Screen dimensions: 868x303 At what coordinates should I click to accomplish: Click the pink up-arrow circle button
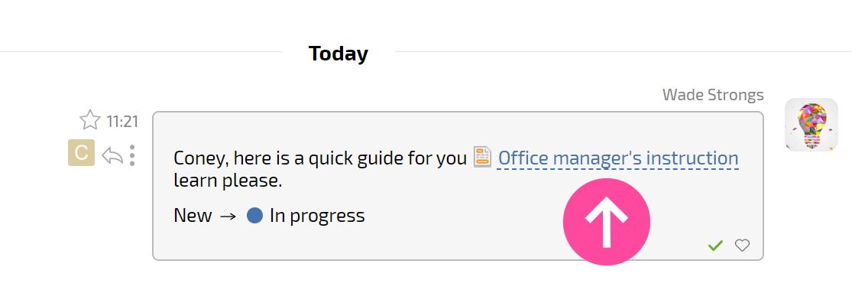[606, 222]
